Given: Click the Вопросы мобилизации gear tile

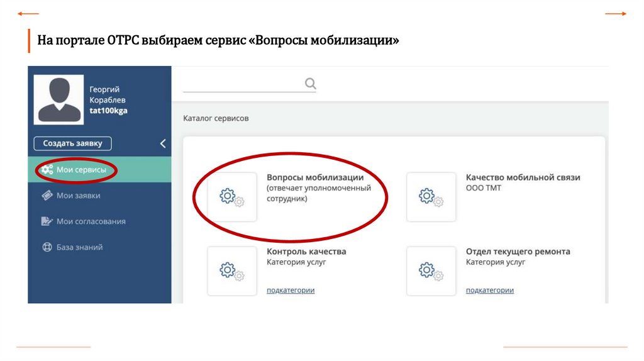Looking at the screenshot, I should coord(232,197).
